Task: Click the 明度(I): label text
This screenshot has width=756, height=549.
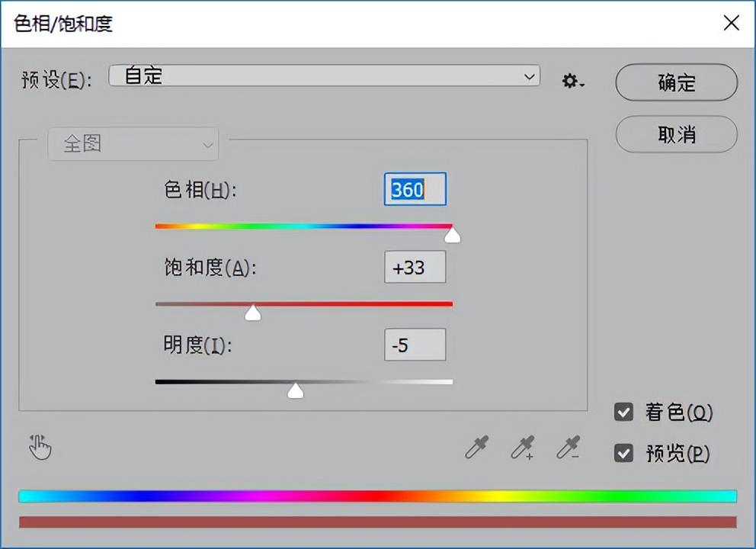Action: pyautogui.click(x=197, y=345)
